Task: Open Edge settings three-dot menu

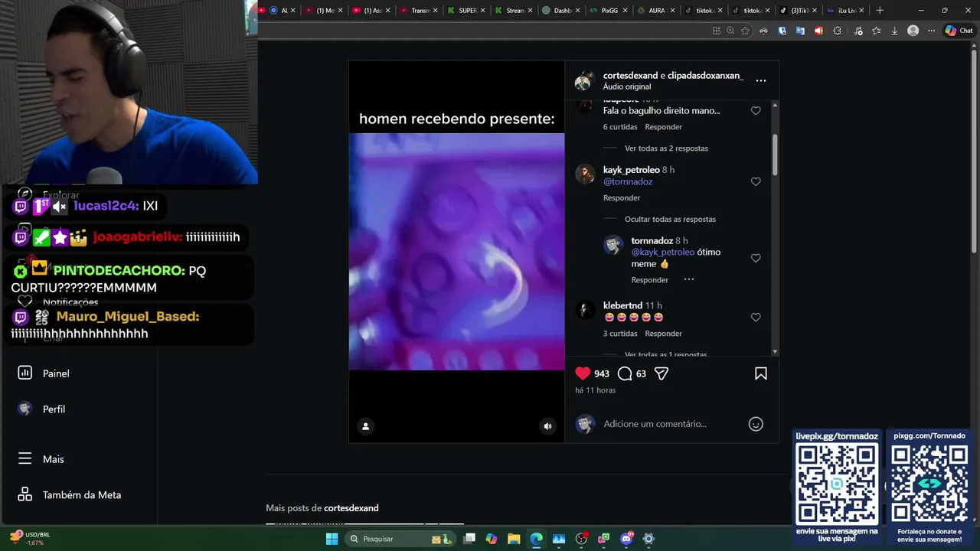Action: click(x=931, y=31)
